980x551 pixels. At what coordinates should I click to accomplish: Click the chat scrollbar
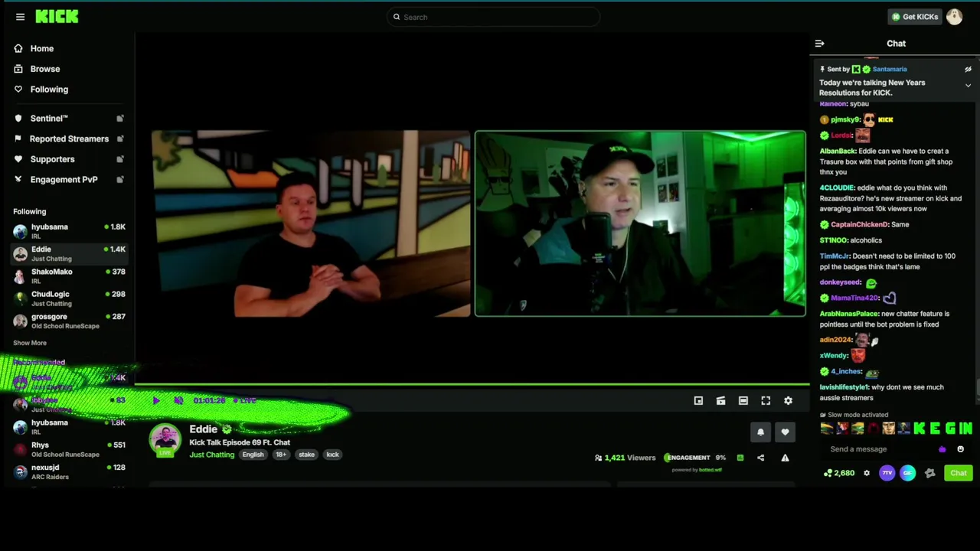click(977, 388)
